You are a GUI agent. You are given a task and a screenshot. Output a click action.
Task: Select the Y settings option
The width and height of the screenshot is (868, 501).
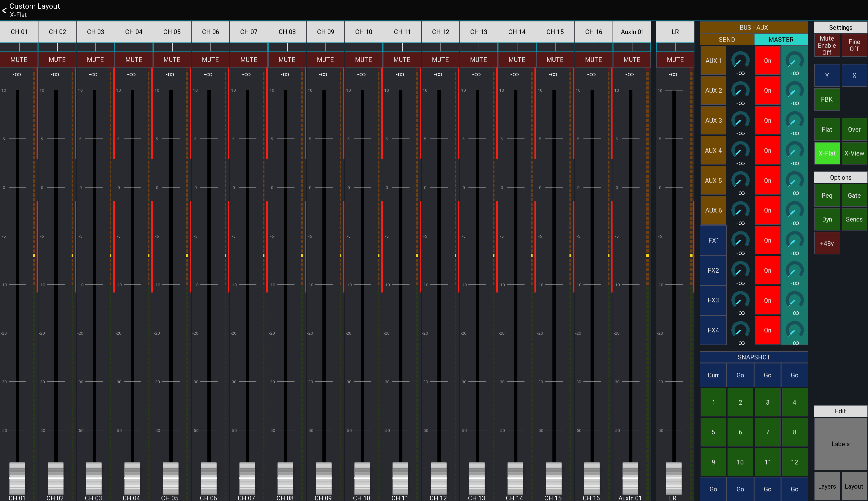tap(827, 75)
